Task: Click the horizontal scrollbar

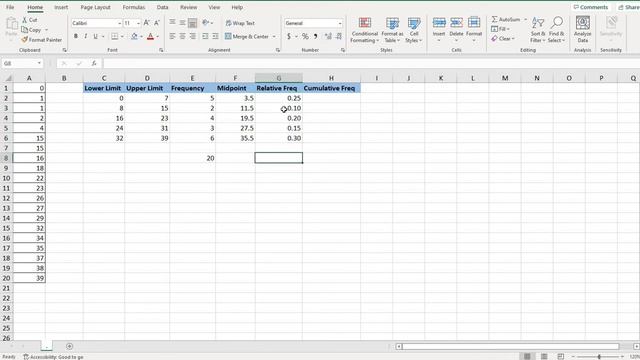Action: coord(510,347)
